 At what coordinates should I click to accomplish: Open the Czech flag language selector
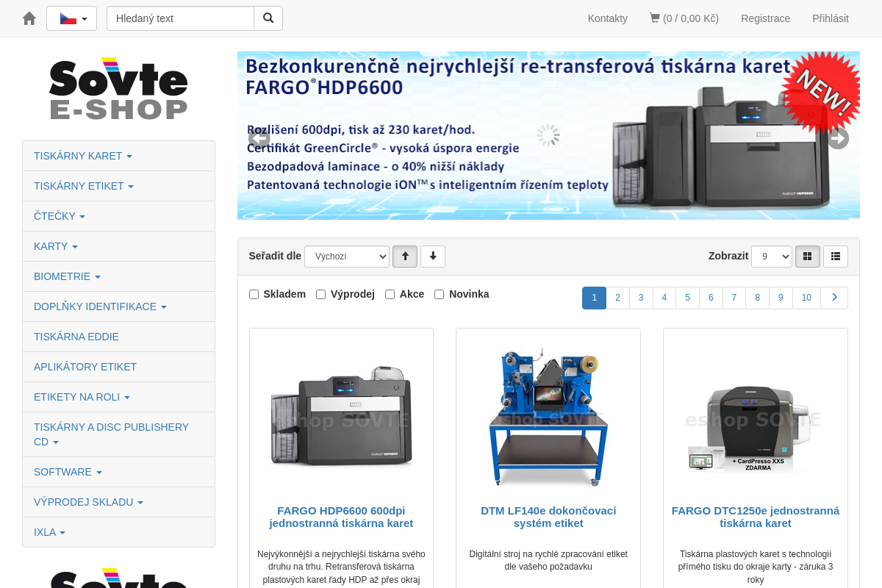pos(71,18)
